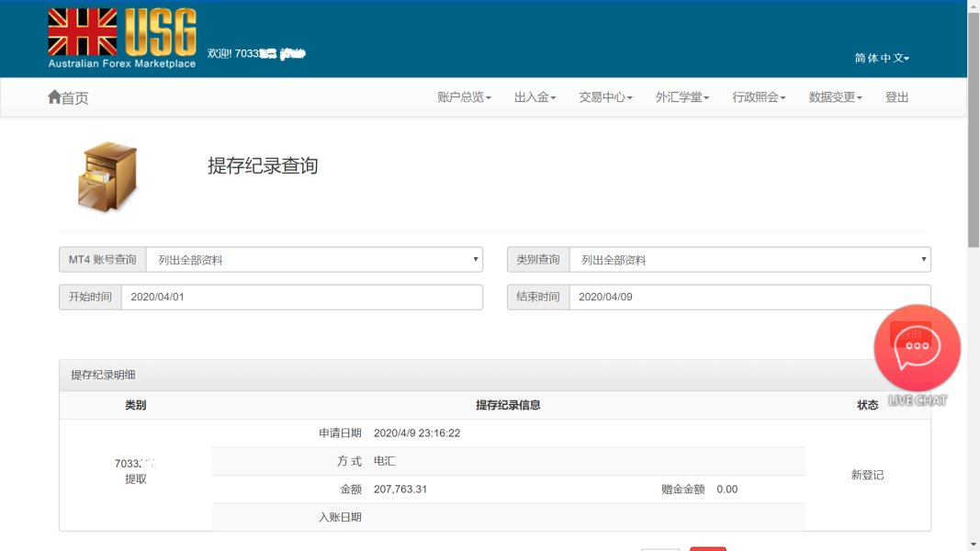The image size is (980, 551).
Task: Expand the MT4 账号查询 dropdown
Action: click(314, 260)
